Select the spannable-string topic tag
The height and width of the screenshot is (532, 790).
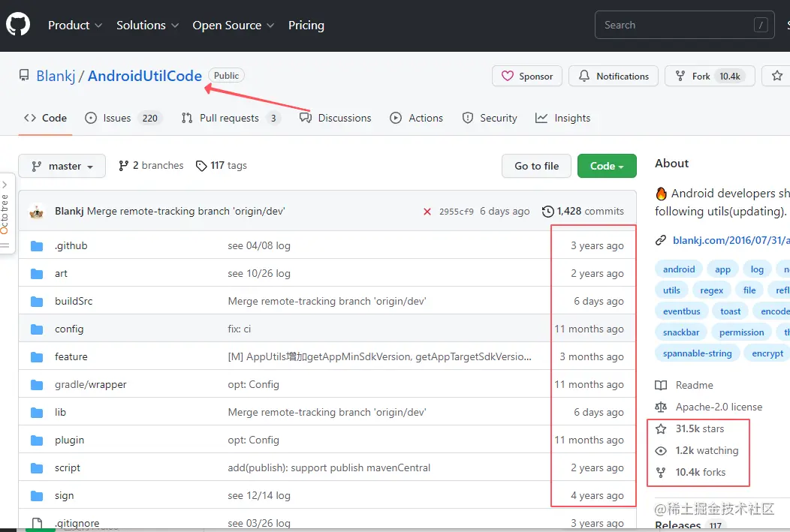(x=697, y=354)
